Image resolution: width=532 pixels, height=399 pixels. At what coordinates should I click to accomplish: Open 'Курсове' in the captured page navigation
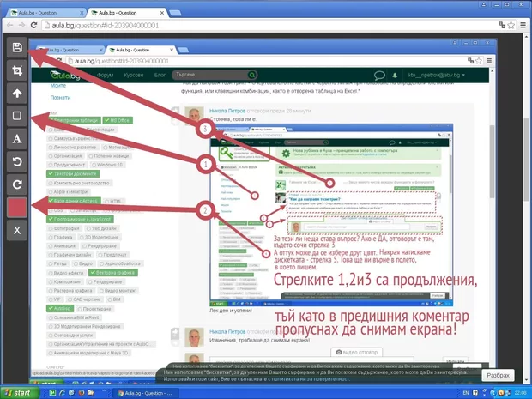[133, 75]
